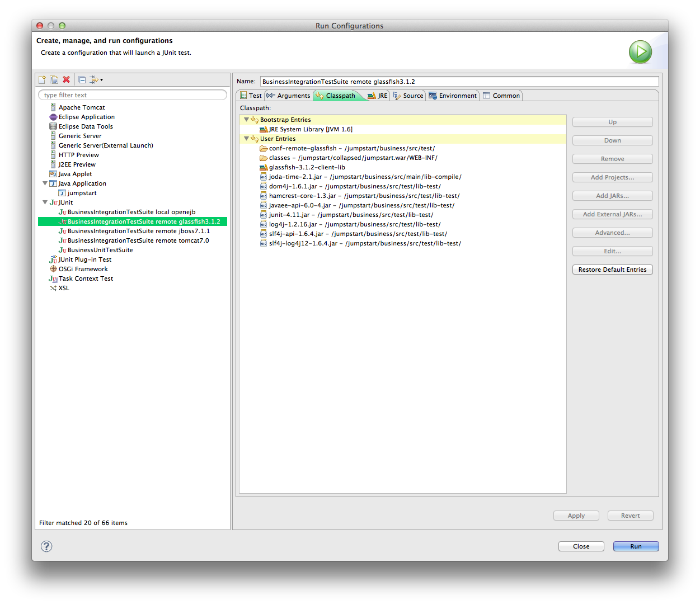Image resolution: width=700 pixels, height=605 pixels.
Task: Collapse the Java Application tree node
Action: (45, 183)
